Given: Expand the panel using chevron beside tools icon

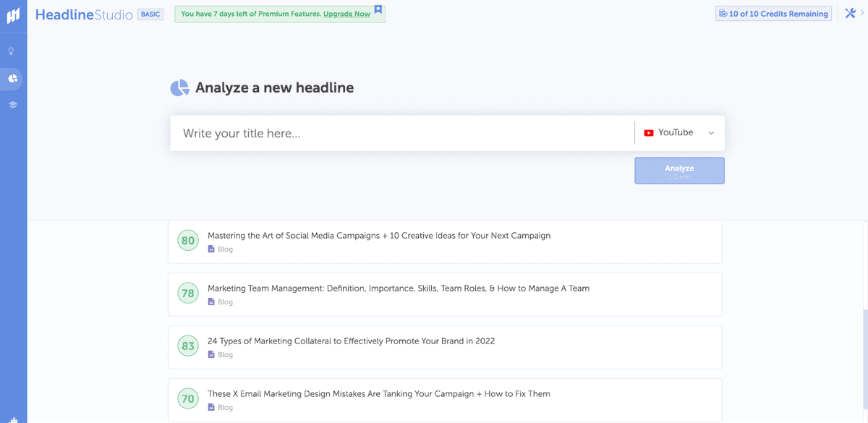Looking at the screenshot, I should [863, 12].
